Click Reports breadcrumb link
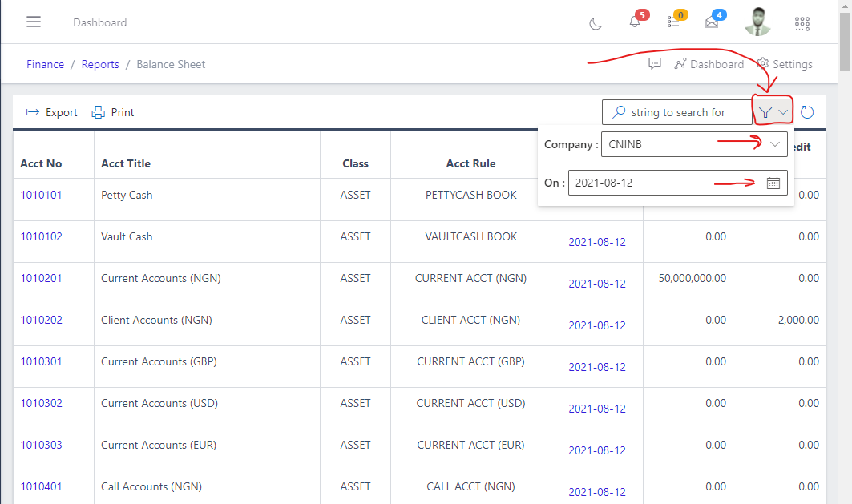Image resolution: width=852 pixels, height=504 pixels. (x=100, y=64)
